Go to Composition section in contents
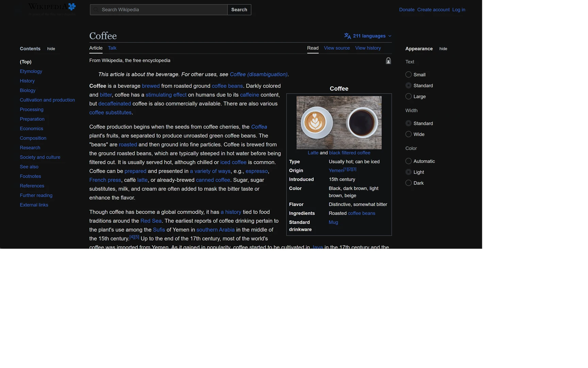This screenshot has height=368, width=588. [x=33, y=138]
